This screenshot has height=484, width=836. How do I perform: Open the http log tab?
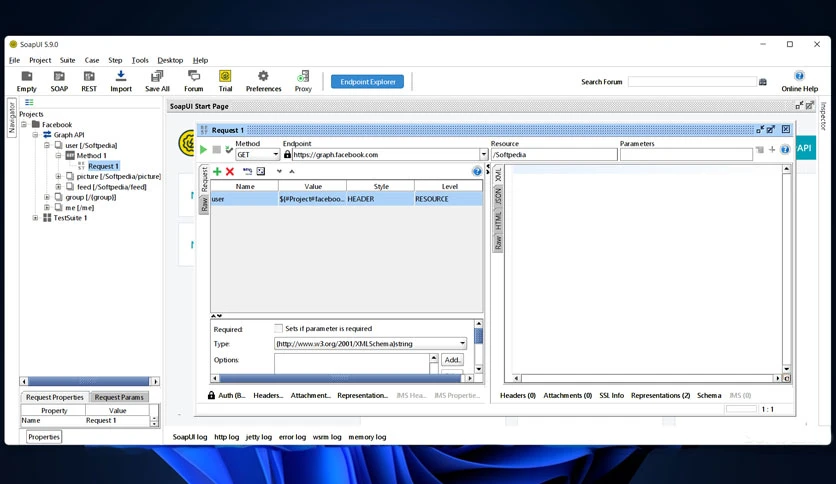point(227,437)
